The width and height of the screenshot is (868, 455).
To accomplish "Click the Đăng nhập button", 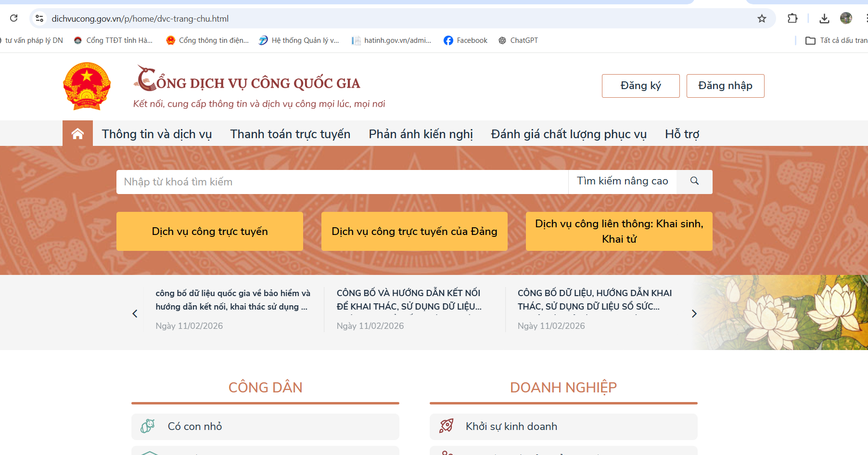I will (725, 86).
